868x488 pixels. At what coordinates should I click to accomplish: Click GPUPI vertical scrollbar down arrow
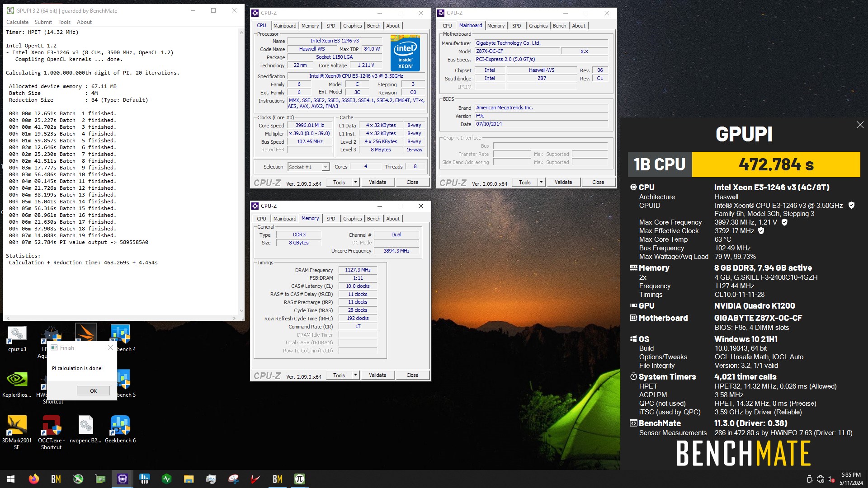pos(241,311)
